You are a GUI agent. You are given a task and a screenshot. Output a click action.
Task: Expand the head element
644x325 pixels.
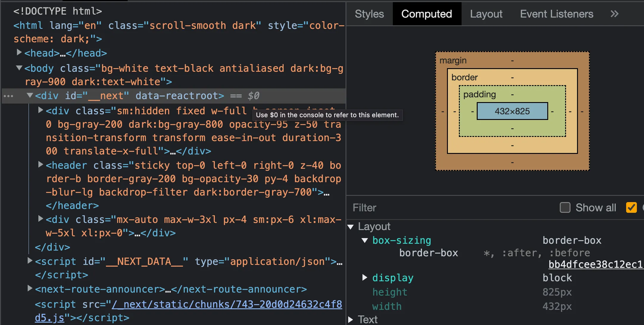[19, 52]
